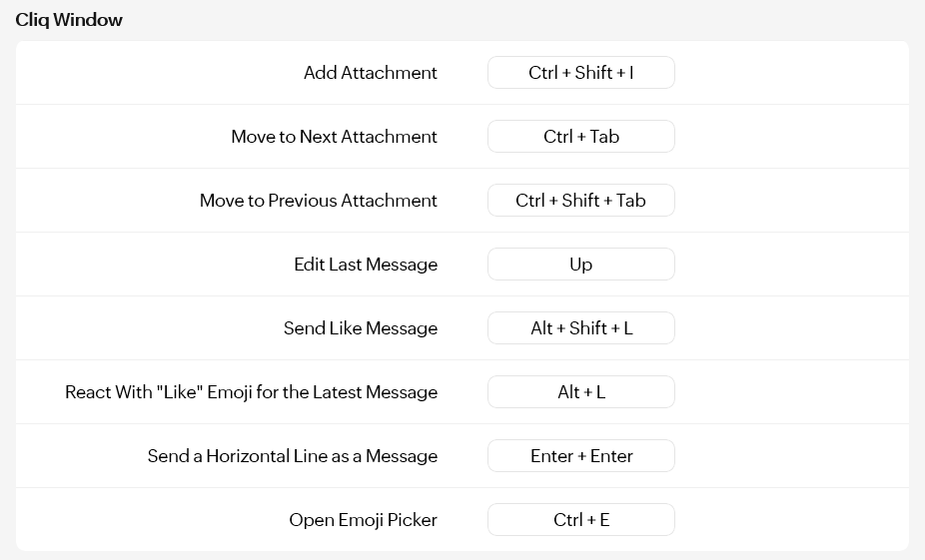
Task: Select the Alt + L shortcut box
Action: coord(580,392)
